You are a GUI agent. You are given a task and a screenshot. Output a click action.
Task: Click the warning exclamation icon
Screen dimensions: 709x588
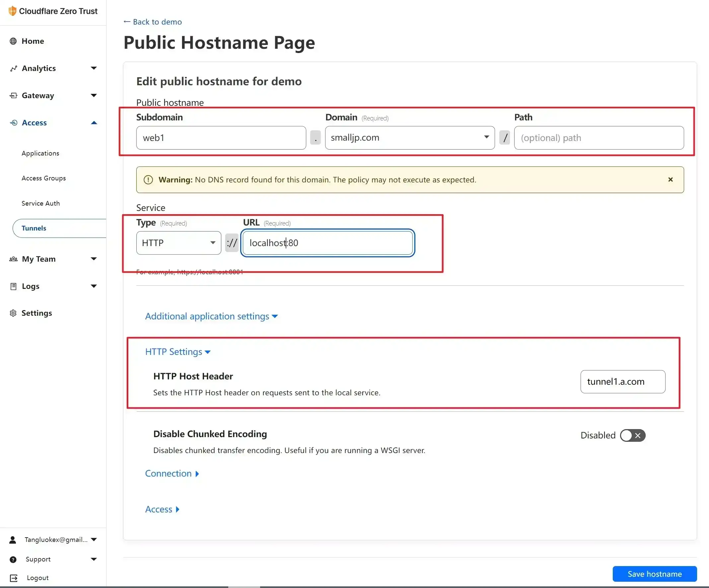[x=148, y=179]
